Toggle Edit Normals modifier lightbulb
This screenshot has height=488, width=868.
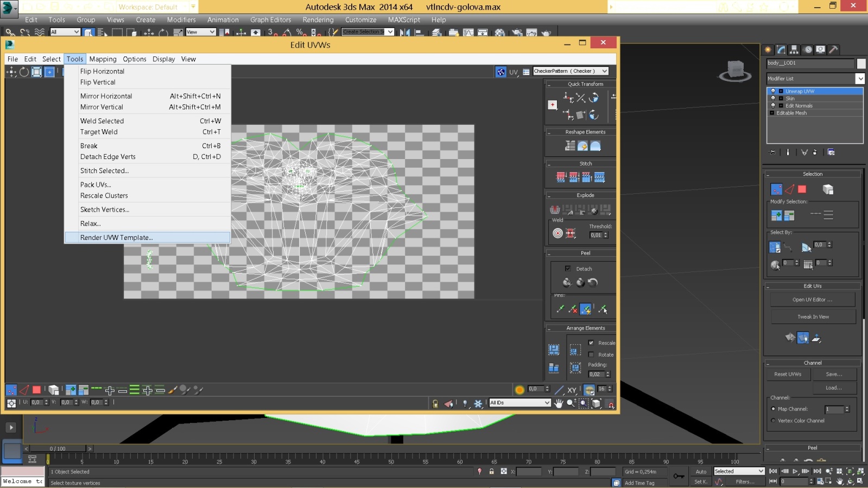(773, 105)
